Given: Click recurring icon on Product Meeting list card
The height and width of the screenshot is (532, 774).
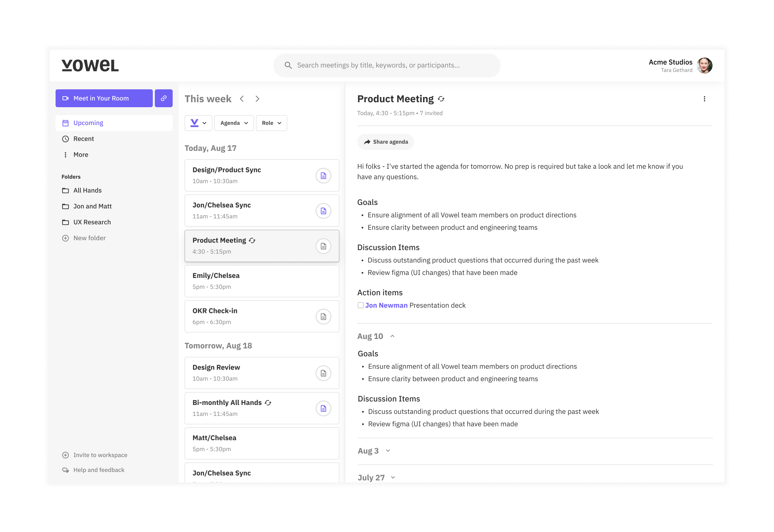Looking at the screenshot, I should [252, 241].
